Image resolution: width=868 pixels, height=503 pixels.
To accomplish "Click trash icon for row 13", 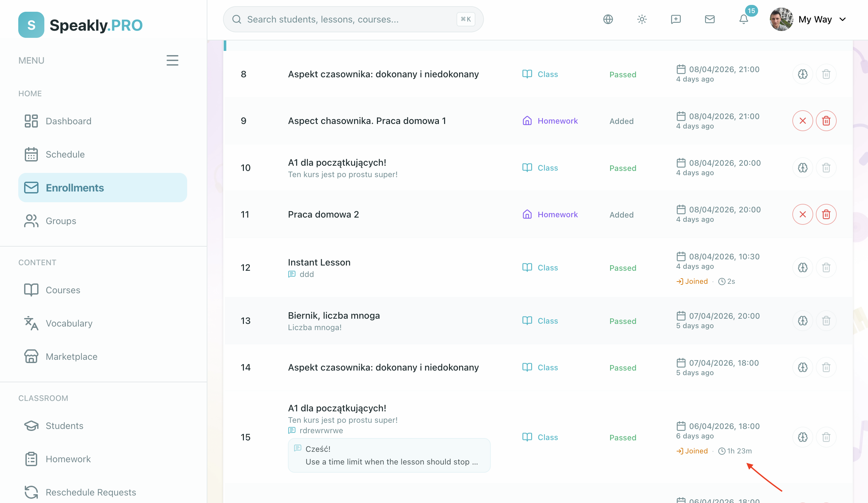I will [826, 321].
